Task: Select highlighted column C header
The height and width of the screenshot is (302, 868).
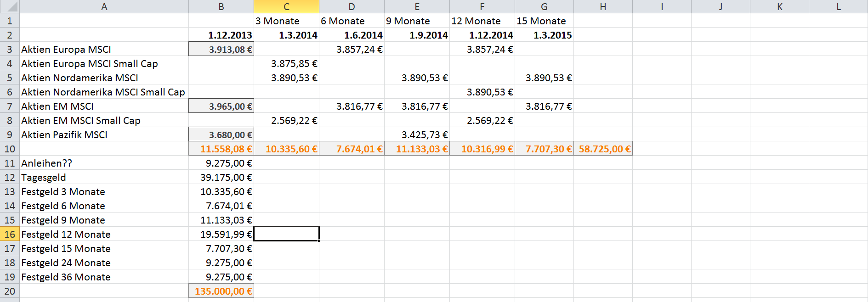Action: point(286,6)
